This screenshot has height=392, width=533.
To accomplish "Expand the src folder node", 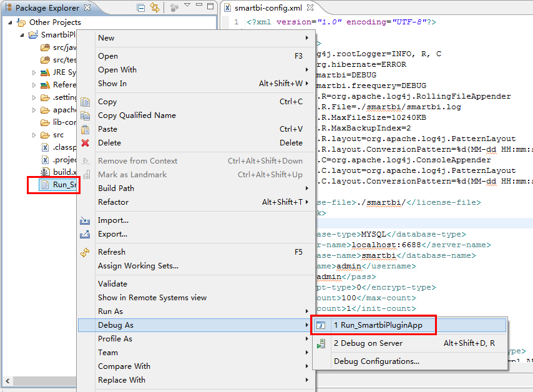I will click(x=34, y=135).
